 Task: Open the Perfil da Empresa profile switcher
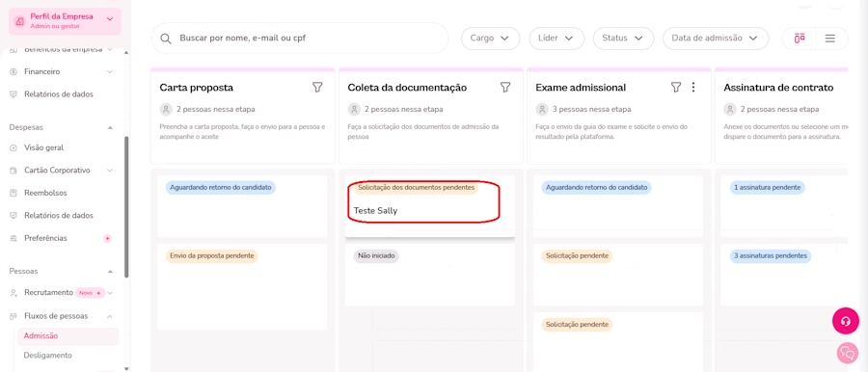(65, 21)
